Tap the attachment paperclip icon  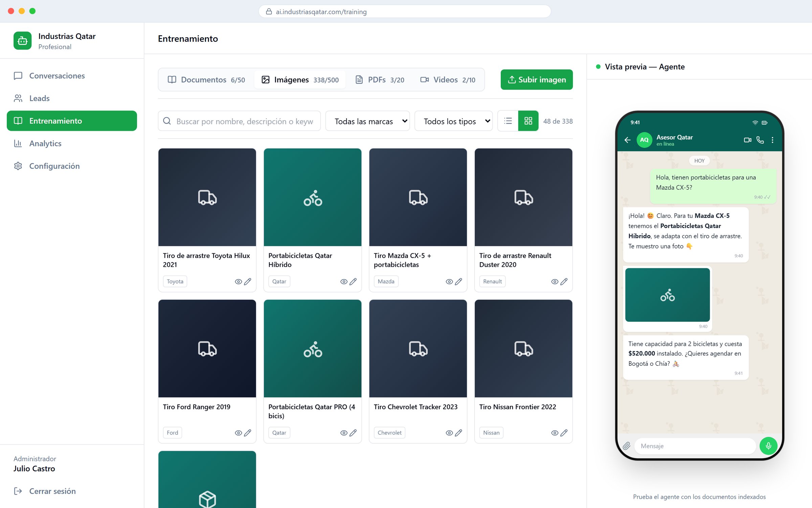[627, 446]
